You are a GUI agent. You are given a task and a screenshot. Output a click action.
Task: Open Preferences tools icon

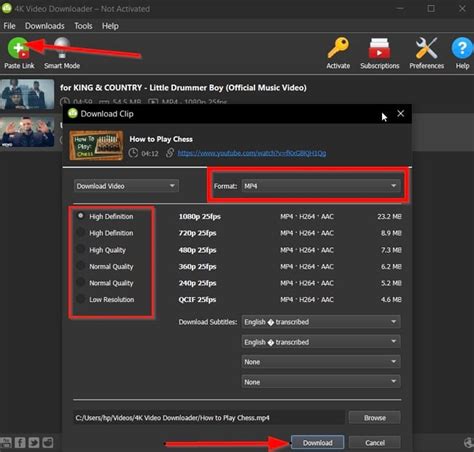426,48
